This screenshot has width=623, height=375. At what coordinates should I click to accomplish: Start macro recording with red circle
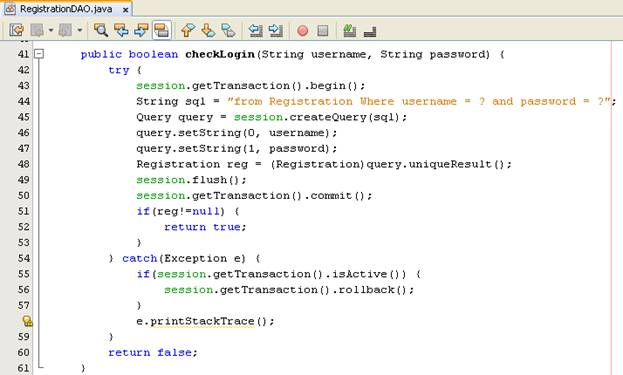point(303,31)
